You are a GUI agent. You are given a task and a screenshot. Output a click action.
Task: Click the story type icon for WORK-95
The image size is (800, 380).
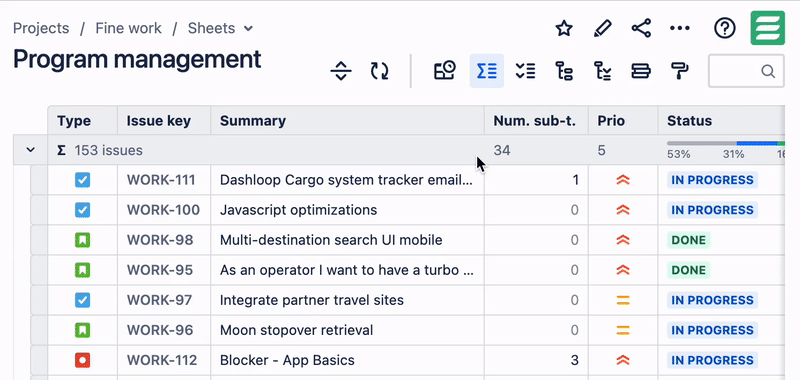tap(83, 270)
